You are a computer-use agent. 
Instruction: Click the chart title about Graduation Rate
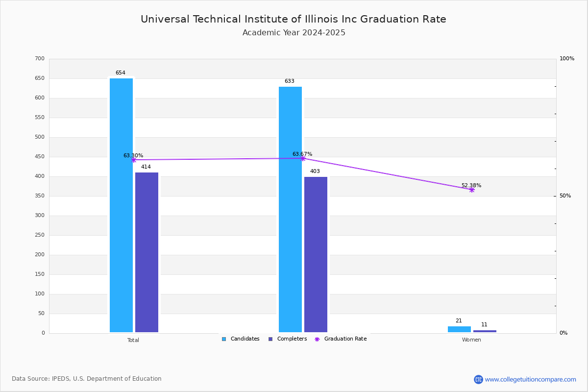tap(294, 19)
